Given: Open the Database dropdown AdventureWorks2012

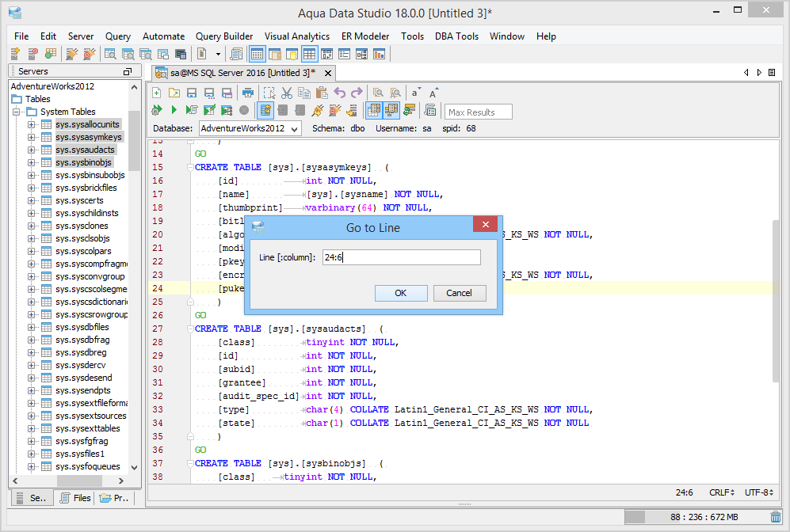Looking at the screenshot, I should pyautogui.click(x=249, y=128).
